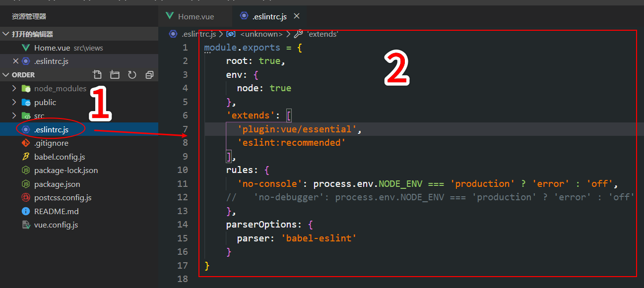644x288 pixels.
Task: Click 'no-console' rule on line 11
Action: [x=270, y=184]
